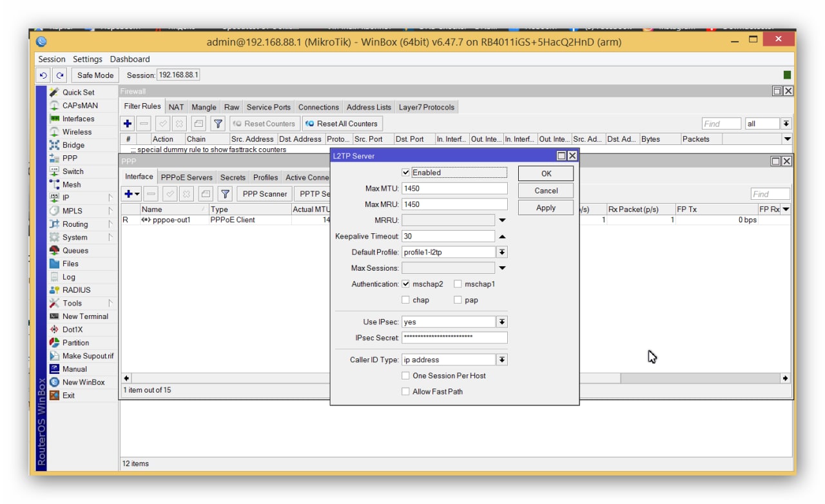Collapse Keepalive Timeout with up arrow
The image size is (825, 504).
(x=502, y=237)
